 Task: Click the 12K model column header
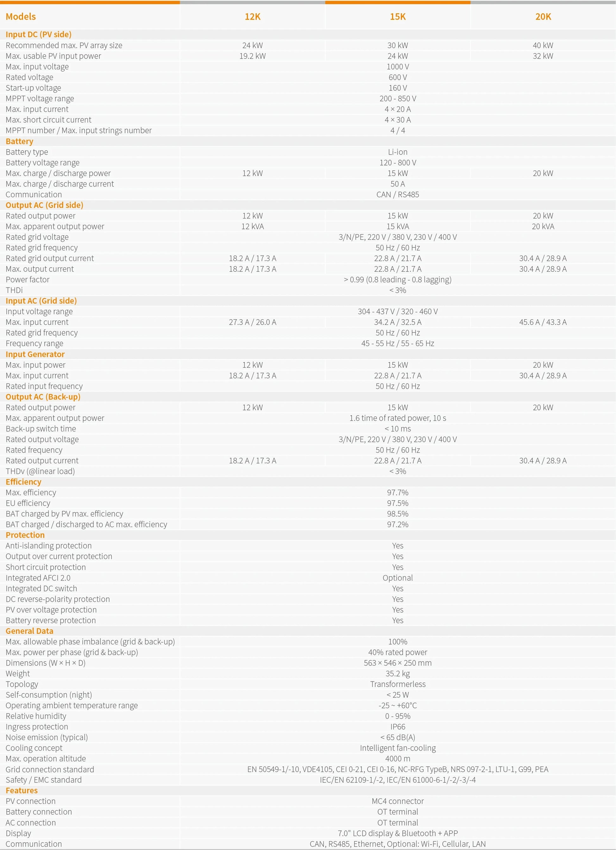click(252, 16)
